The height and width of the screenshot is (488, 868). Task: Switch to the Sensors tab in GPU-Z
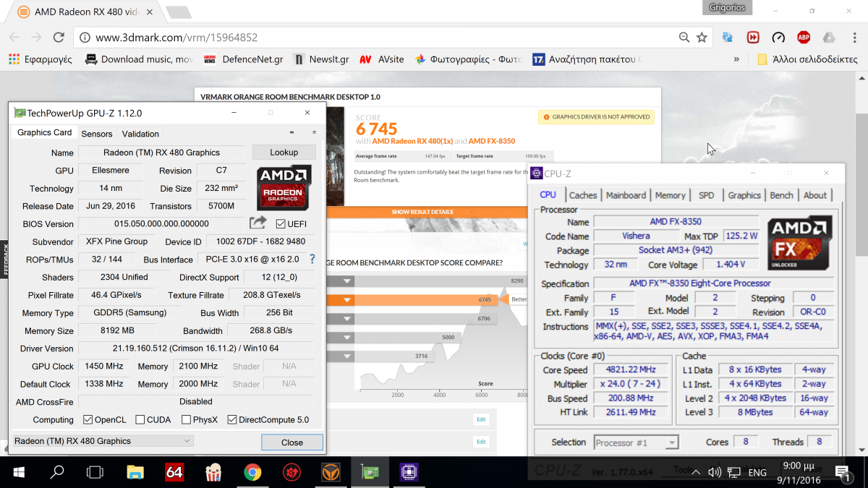[97, 134]
